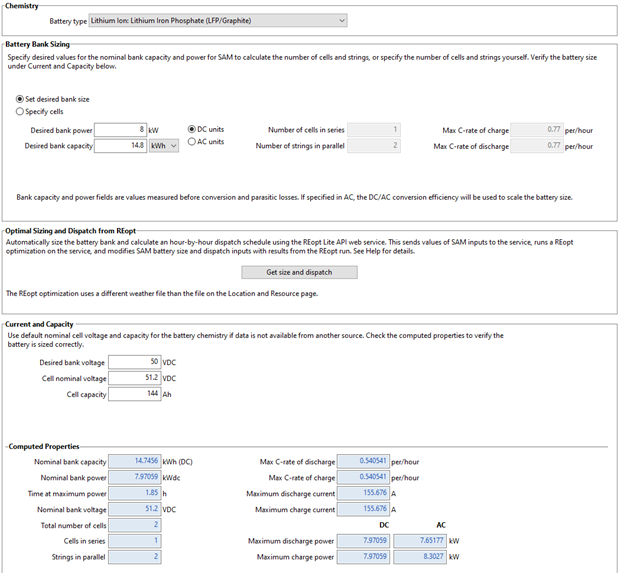The image size is (624, 573).
Task: Click the 'Number of strings in parallel' field
Action: [x=373, y=146]
